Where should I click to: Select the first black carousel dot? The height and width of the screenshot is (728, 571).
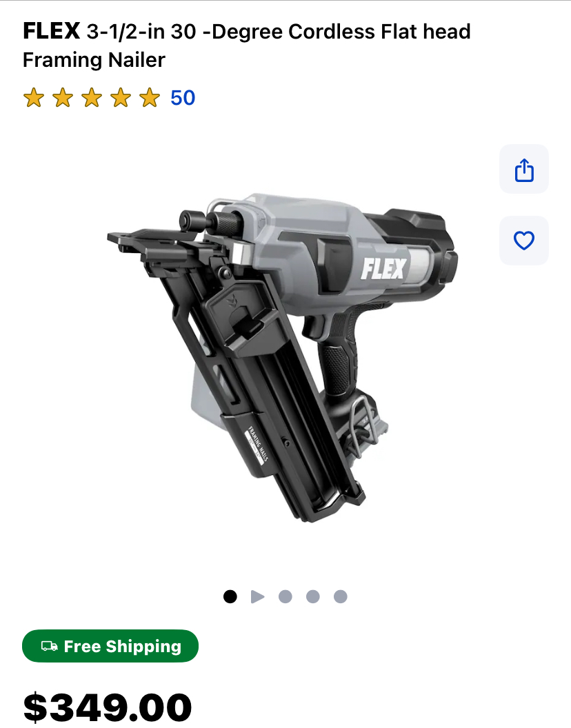point(230,596)
